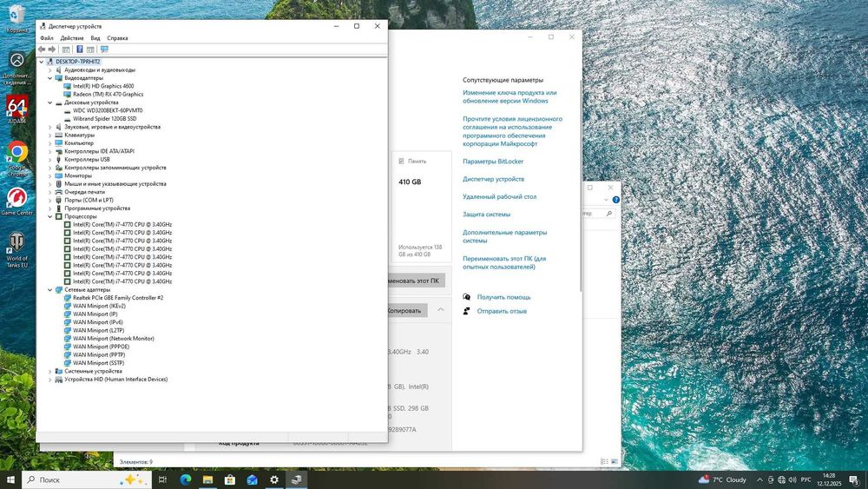Select Wibrand Spider 120GB SSD disk
This screenshot has width=868, height=489.
(x=104, y=118)
